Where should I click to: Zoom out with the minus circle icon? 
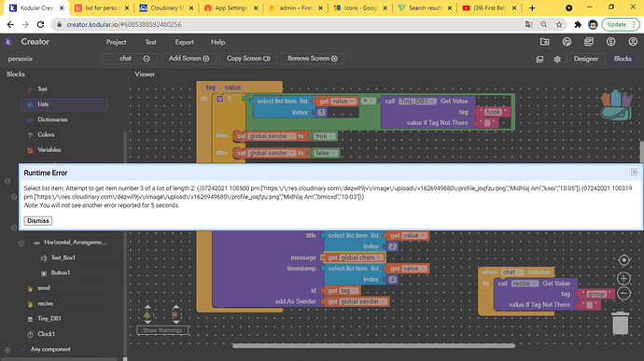623,293
